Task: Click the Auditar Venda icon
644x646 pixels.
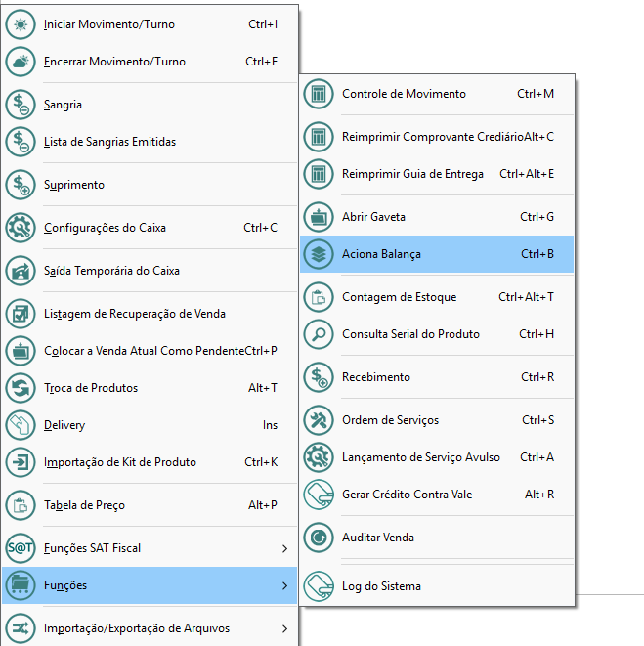Action: [319, 538]
